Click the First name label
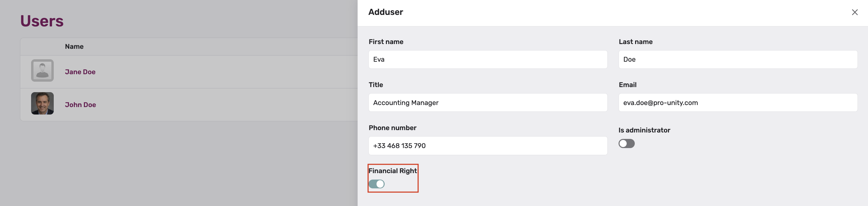Image resolution: width=868 pixels, height=206 pixels. 386,42
